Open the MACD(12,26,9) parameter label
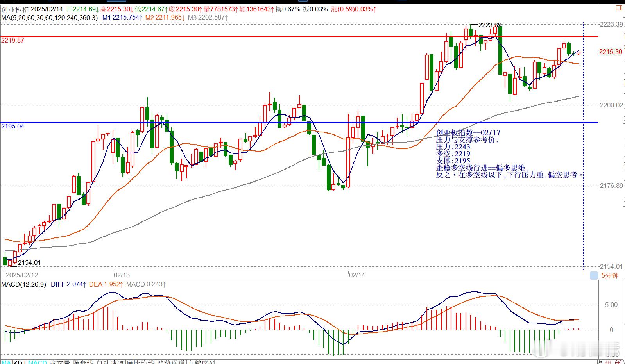 [23, 284]
